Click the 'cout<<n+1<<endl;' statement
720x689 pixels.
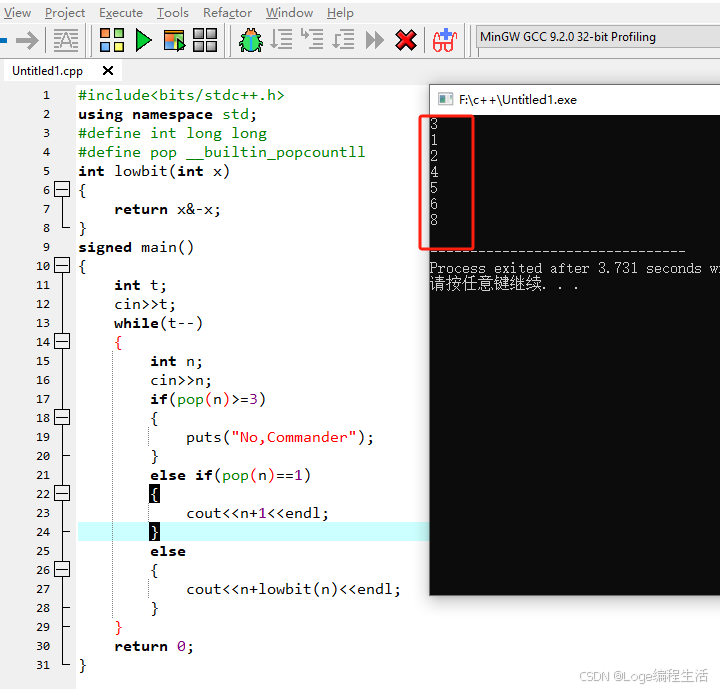[x=258, y=513]
